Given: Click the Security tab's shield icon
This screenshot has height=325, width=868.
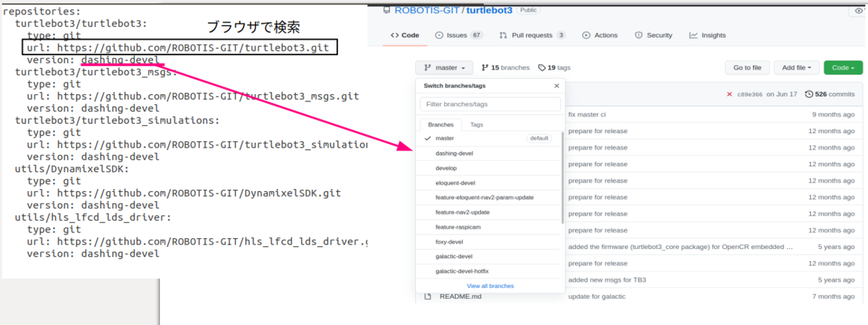Looking at the screenshot, I should (639, 35).
